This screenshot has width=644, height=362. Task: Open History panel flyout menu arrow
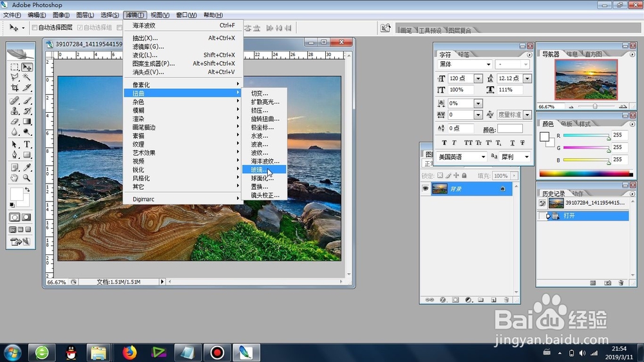coord(632,193)
